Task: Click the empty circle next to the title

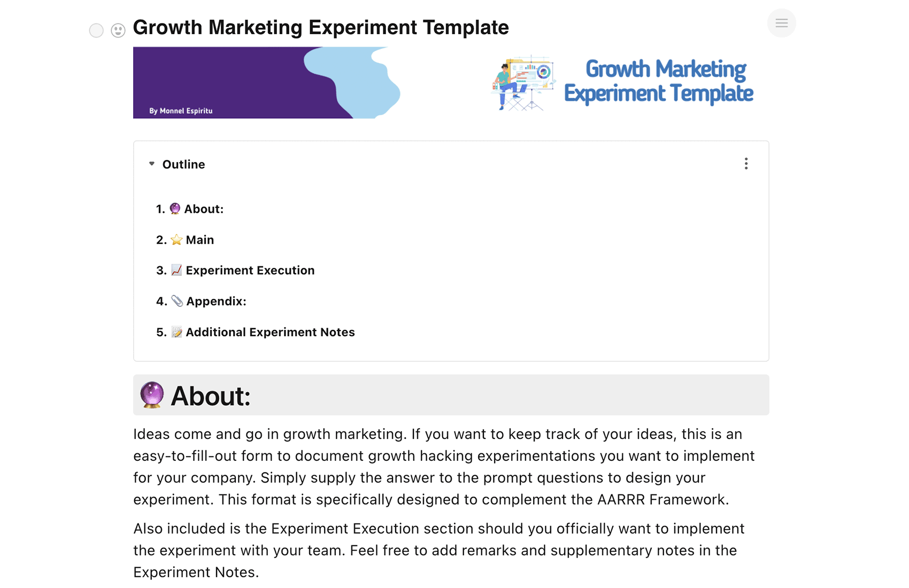Action: 96,30
